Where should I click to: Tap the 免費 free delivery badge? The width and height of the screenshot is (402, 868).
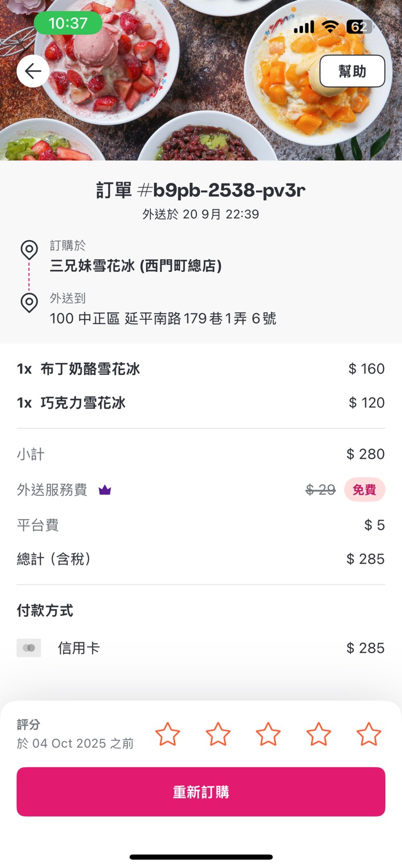pyautogui.click(x=364, y=490)
